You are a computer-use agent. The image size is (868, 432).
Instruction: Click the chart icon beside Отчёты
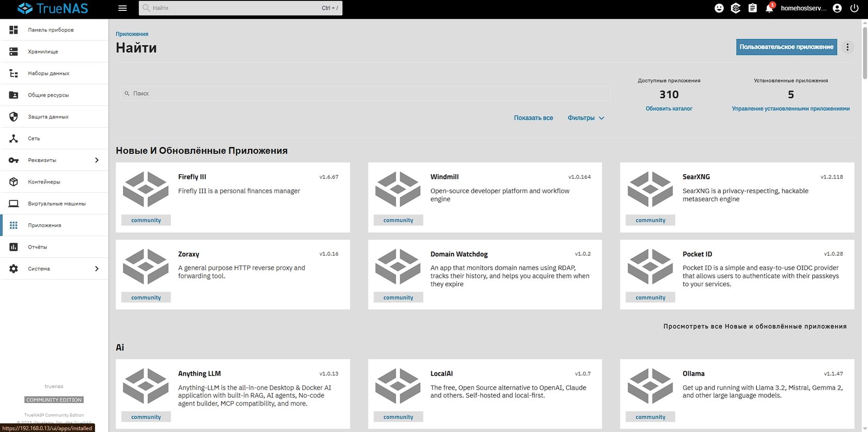point(14,247)
